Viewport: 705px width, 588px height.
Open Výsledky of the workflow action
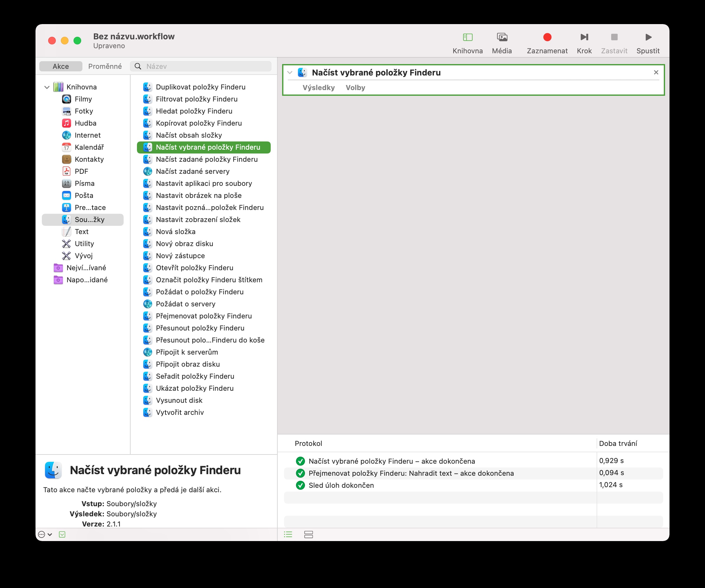(318, 88)
